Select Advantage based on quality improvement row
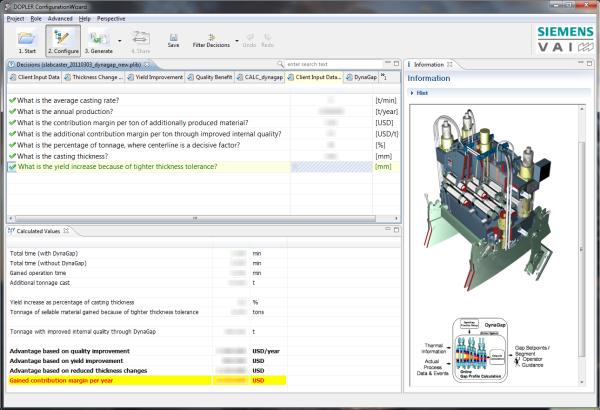This screenshot has height=410, width=600. tap(147, 351)
